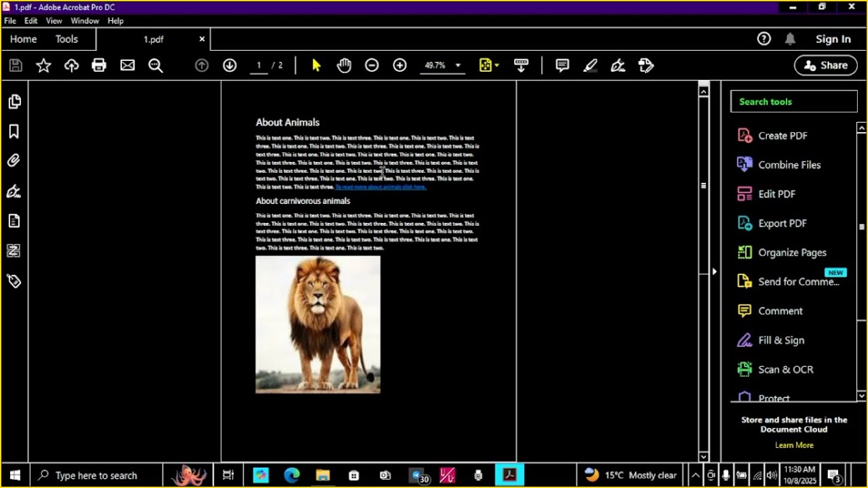
Task: Open the View menu
Action: coord(54,21)
